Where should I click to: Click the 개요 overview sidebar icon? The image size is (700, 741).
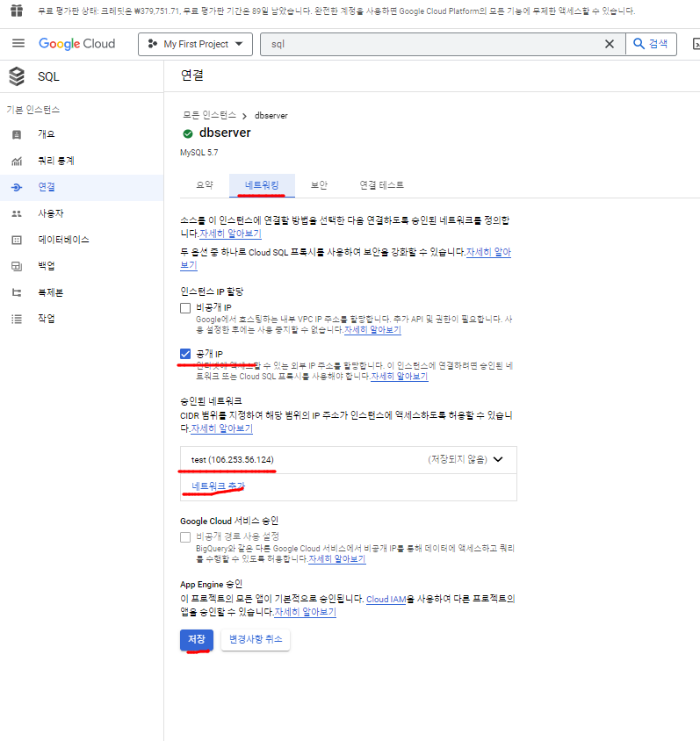pos(17,134)
